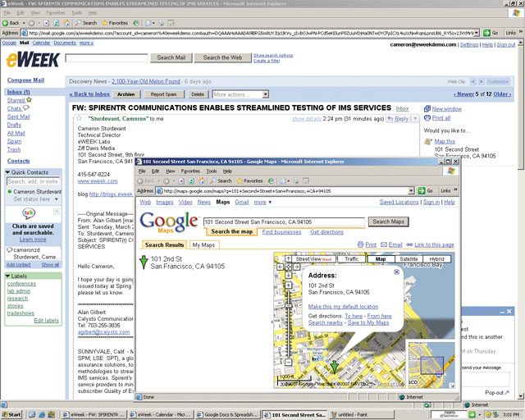525x420 pixels.
Task: Click Report Spam button
Action: pos(164,94)
